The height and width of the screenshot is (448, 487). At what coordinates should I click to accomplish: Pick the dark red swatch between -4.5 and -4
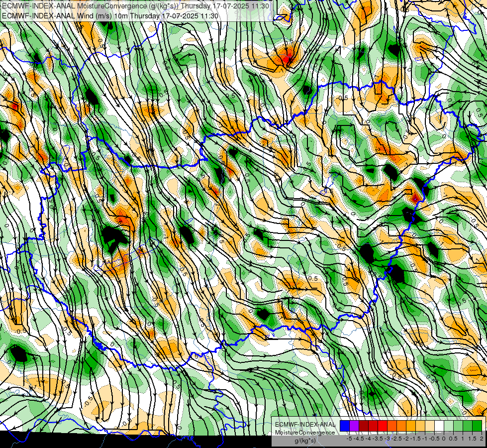(x=364, y=426)
